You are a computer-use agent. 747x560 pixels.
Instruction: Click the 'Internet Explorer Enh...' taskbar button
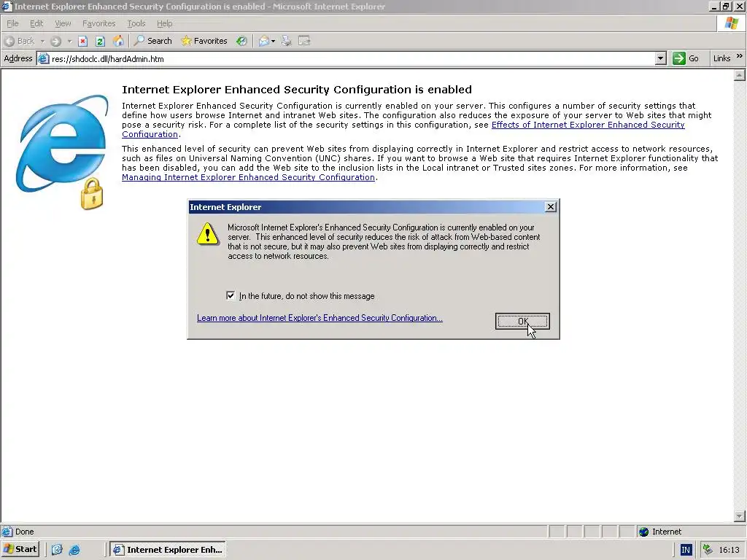[168, 550]
